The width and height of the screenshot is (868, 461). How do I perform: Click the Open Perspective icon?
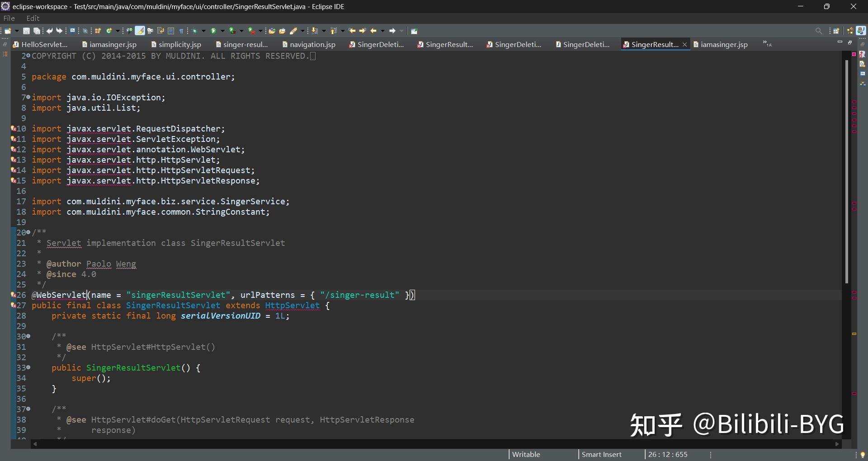(836, 31)
